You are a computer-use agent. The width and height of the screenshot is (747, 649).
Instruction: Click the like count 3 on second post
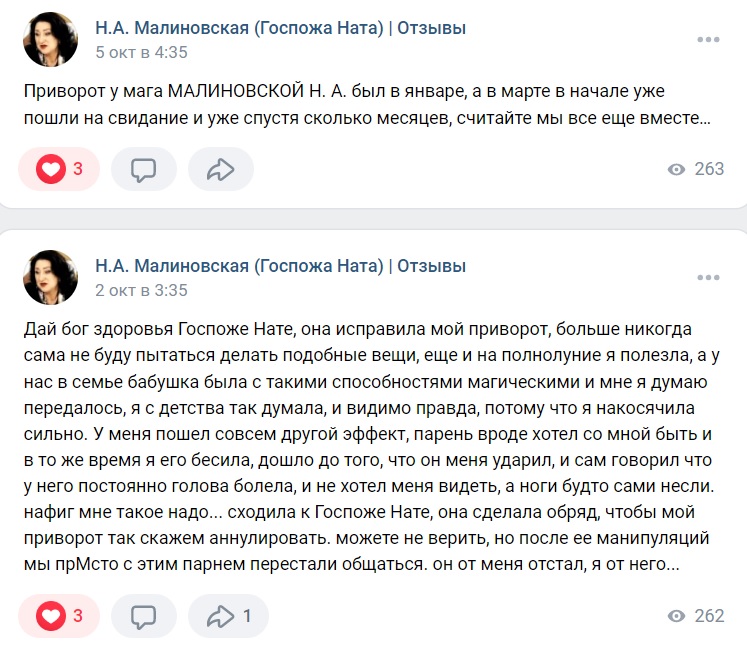(x=78, y=616)
